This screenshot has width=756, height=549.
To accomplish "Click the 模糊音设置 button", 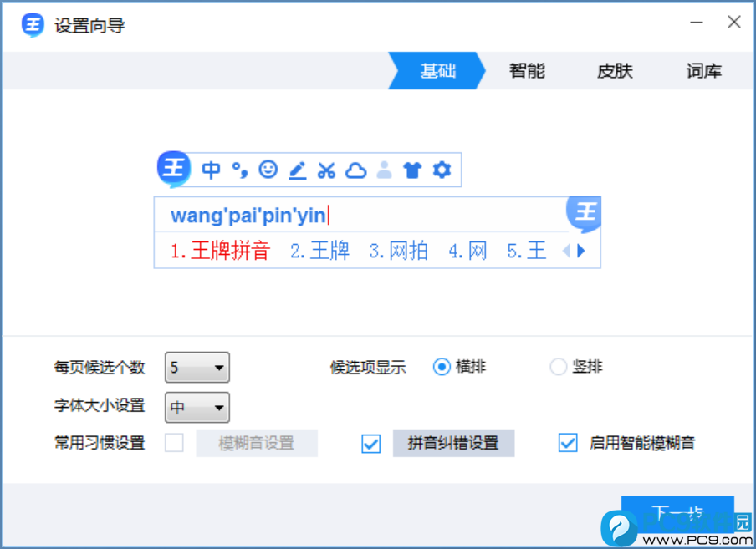I will [257, 443].
